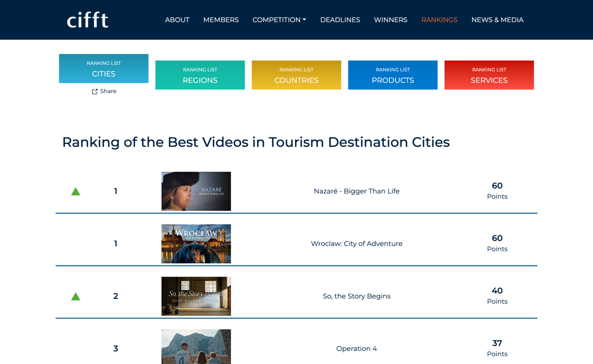View the Products ranking list
This screenshot has width=593, height=364.
coord(393,75)
